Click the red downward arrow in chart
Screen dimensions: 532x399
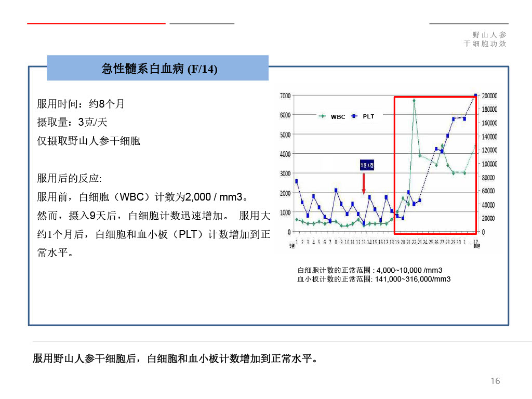[364, 183]
